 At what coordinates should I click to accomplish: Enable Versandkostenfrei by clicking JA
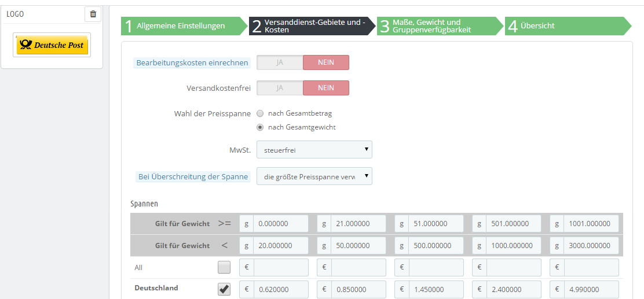(280, 88)
